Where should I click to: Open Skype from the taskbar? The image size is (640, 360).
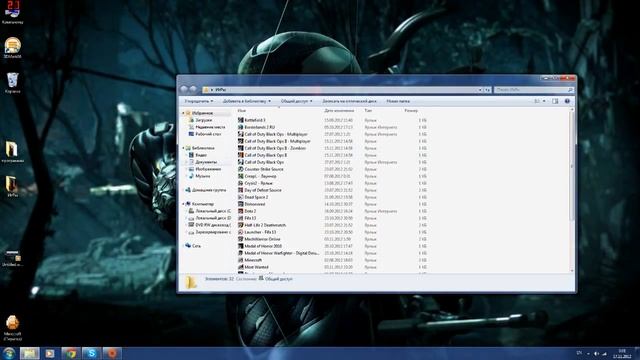pos(91,353)
